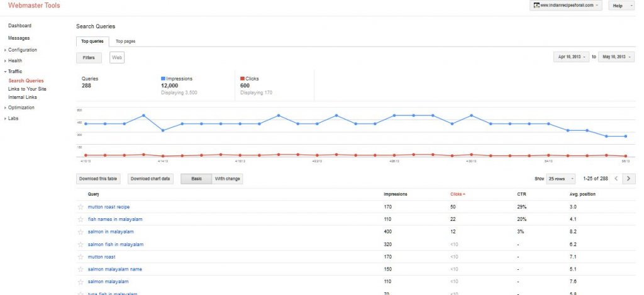Switch table to With change view
The width and height of the screenshot is (644, 295).
pyautogui.click(x=227, y=179)
